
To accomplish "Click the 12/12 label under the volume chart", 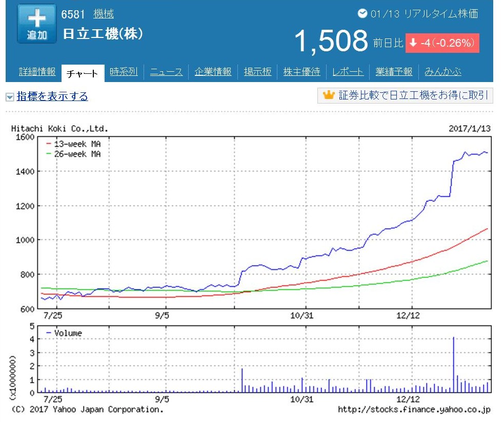I will (408, 399).
